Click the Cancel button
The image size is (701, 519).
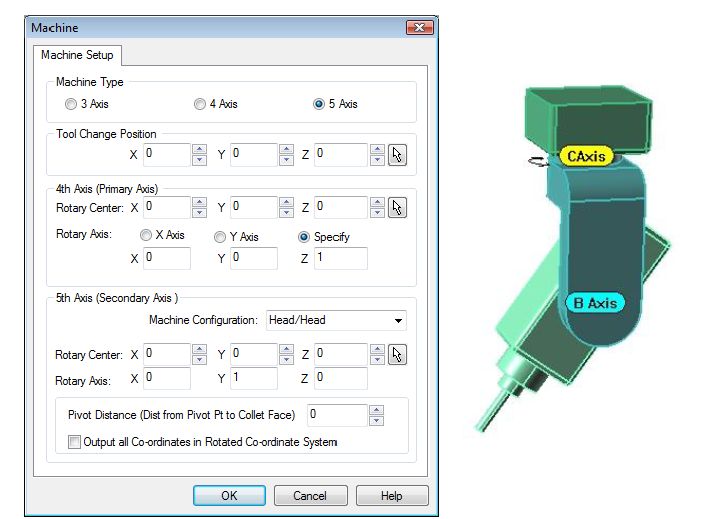click(x=310, y=496)
